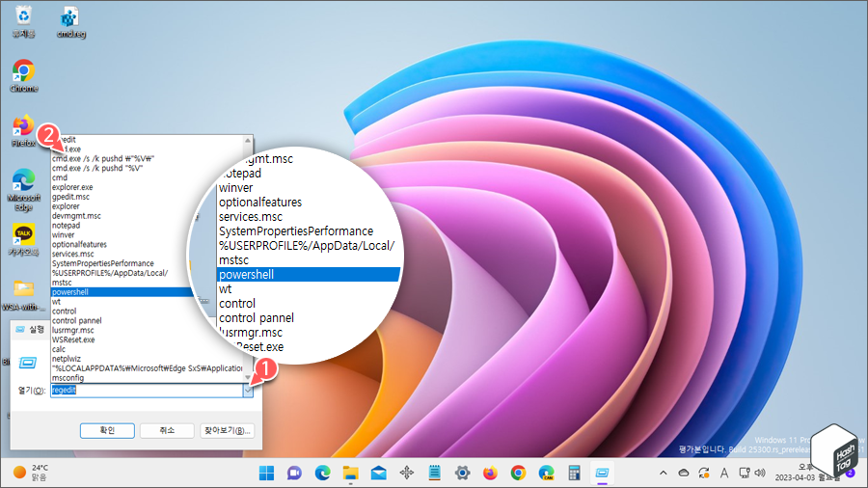The image size is (868, 488).
Task: Open the Windows Start menu
Action: pyautogui.click(x=266, y=474)
